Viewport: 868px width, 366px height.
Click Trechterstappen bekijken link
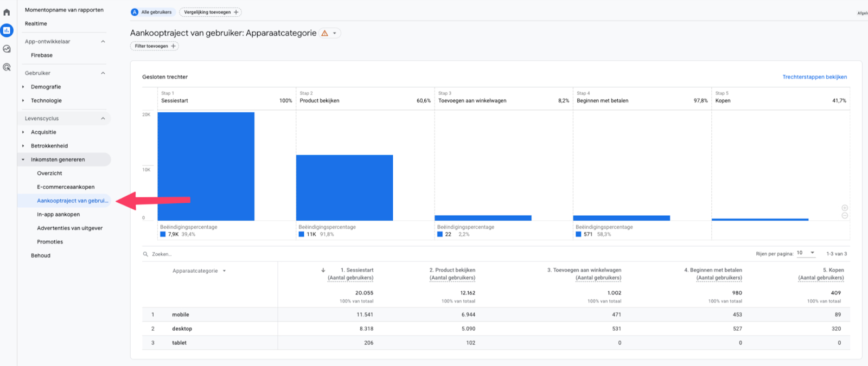[814, 77]
